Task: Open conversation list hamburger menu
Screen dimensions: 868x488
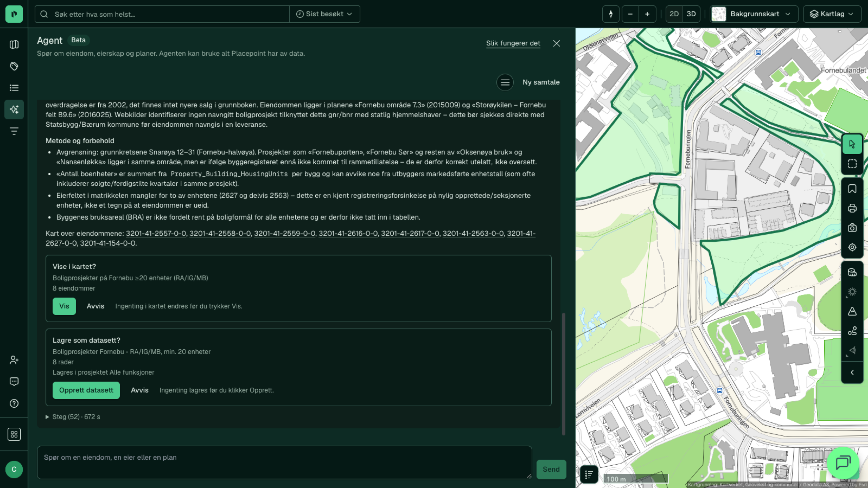Action: pyautogui.click(x=505, y=82)
